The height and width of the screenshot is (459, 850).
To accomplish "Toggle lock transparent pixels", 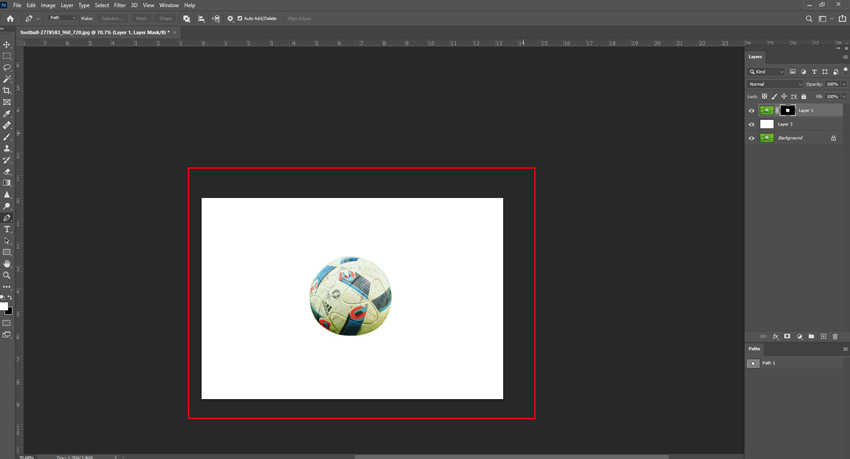I will pyautogui.click(x=764, y=96).
